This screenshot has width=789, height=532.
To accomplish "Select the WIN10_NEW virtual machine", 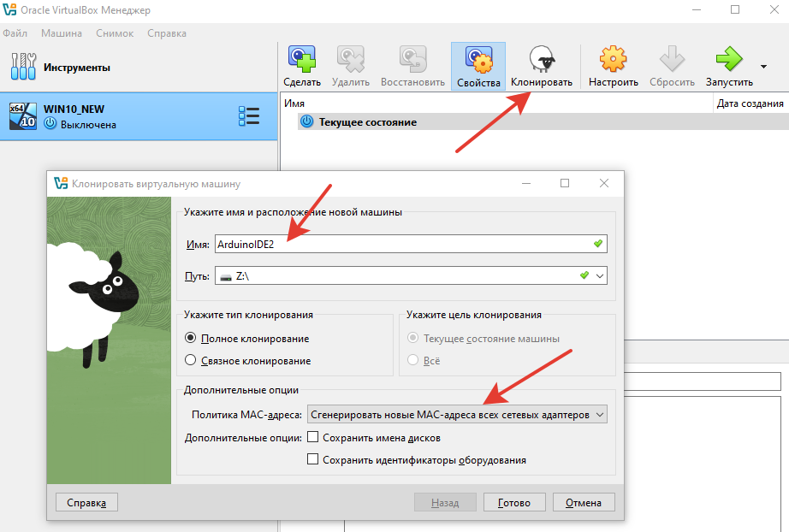I will click(x=139, y=116).
